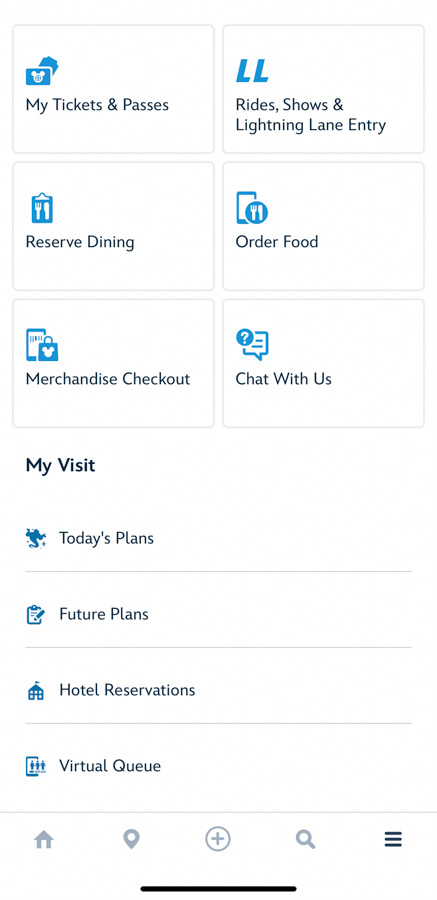Open Future Plans list item
The height and width of the screenshot is (900, 437).
click(x=218, y=614)
